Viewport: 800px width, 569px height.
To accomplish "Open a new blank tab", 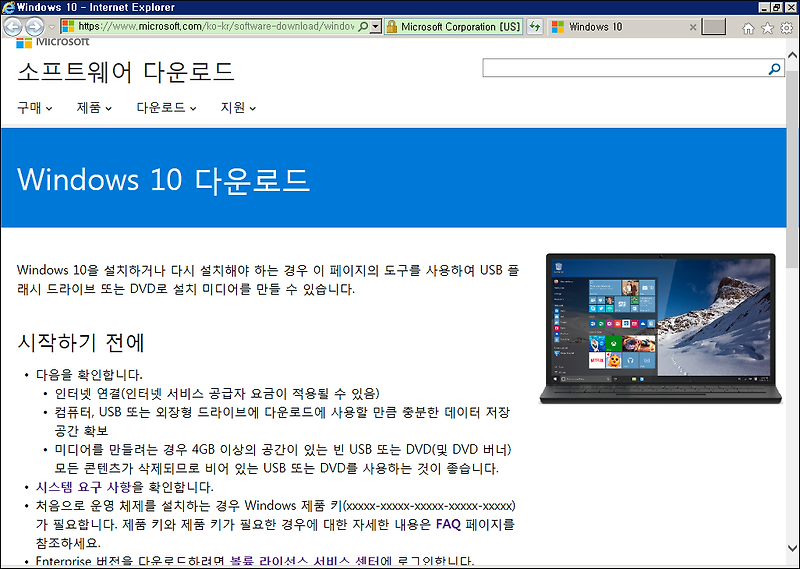I will point(713,27).
